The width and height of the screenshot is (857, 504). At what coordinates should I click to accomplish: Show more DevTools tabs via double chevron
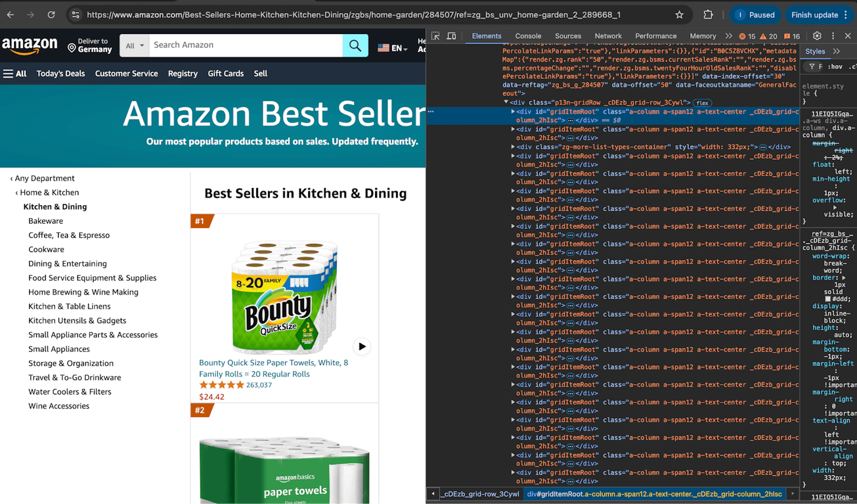(728, 36)
